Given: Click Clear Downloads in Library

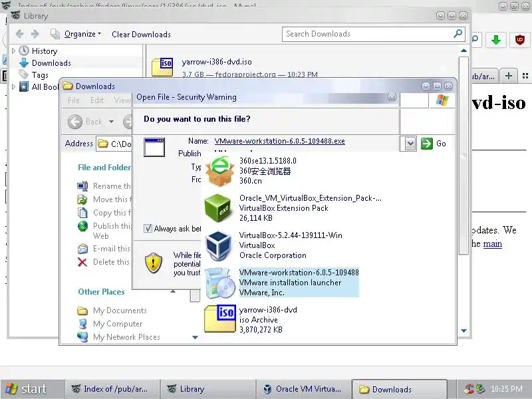Looking at the screenshot, I should pyautogui.click(x=141, y=35).
